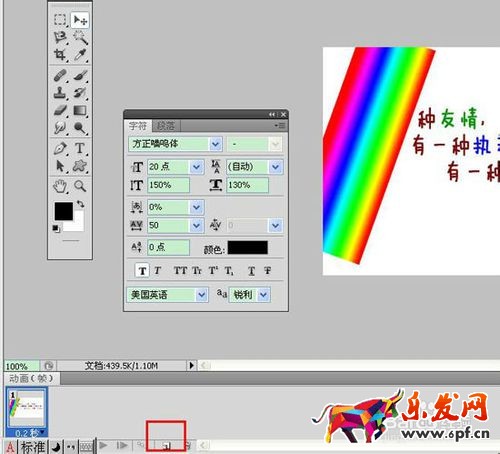Toggle All Caps TT button
The image size is (500, 454).
click(x=180, y=271)
